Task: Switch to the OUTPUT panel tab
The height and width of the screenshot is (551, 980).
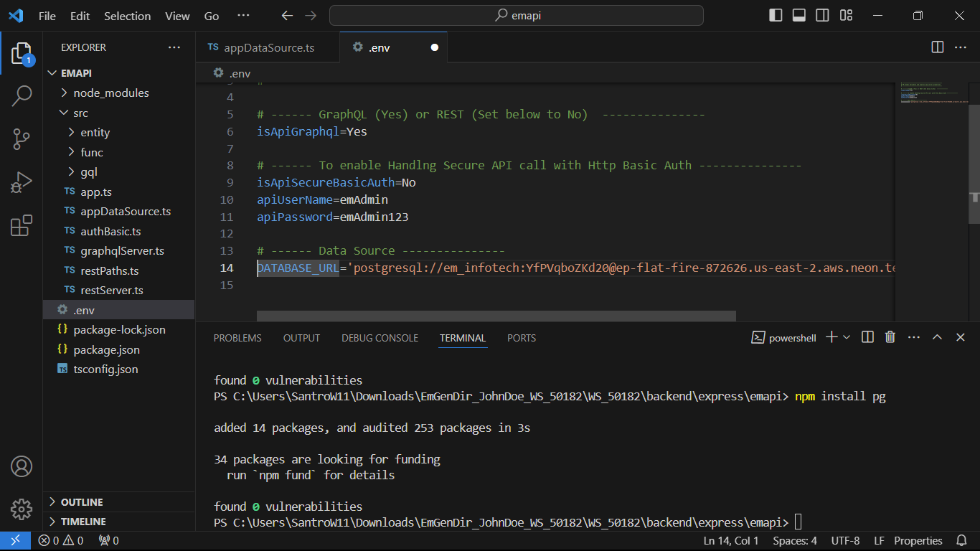Action: click(301, 338)
